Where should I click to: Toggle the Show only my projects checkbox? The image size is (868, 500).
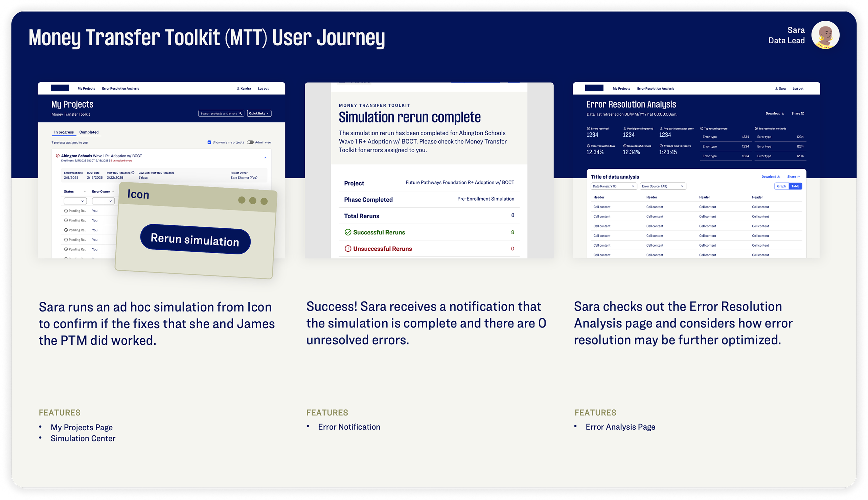(x=209, y=142)
